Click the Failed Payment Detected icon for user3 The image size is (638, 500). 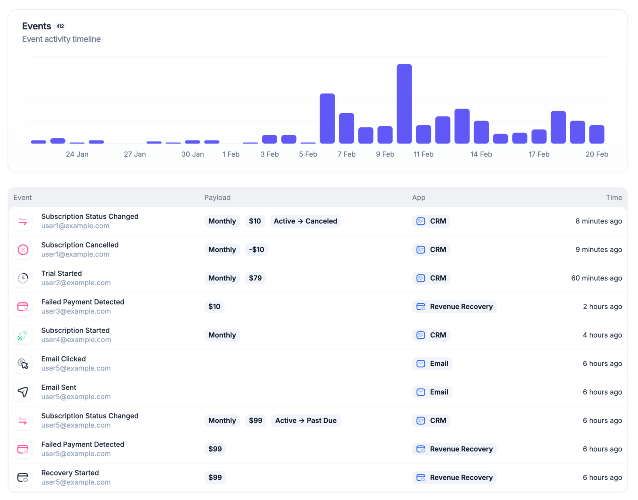(23, 306)
